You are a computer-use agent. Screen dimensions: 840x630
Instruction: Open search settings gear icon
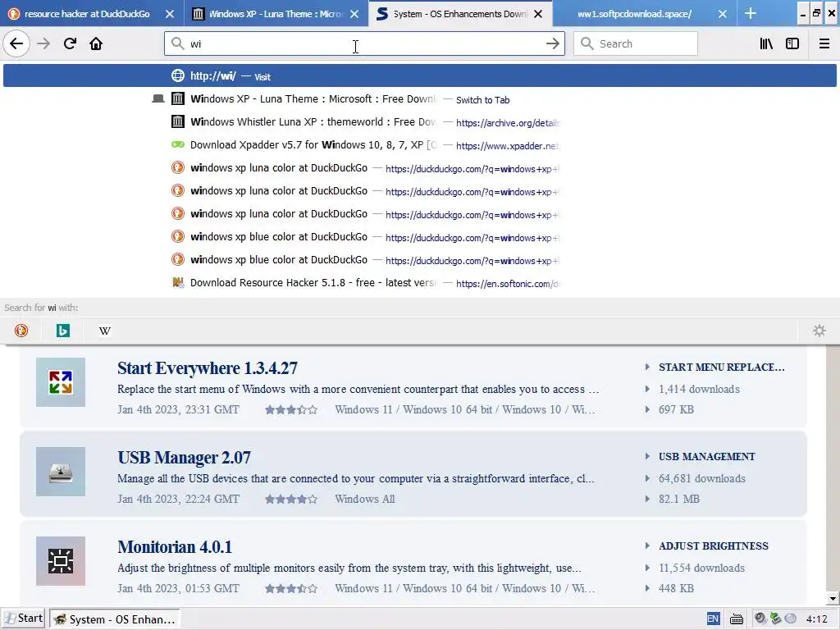click(819, 331)
